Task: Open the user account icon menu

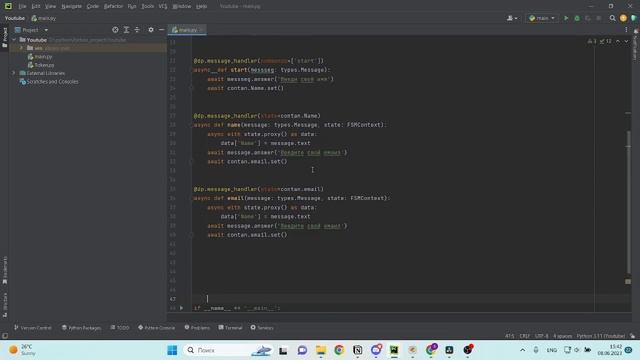Action: point(512,18)
